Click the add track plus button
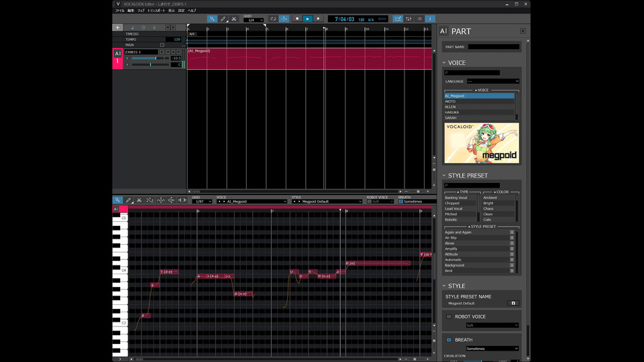This screenshot has height=362, width=644. point(117,27)
